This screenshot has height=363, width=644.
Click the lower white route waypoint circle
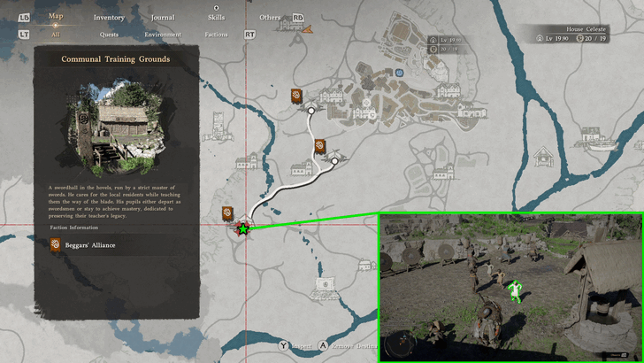(334, 161)
